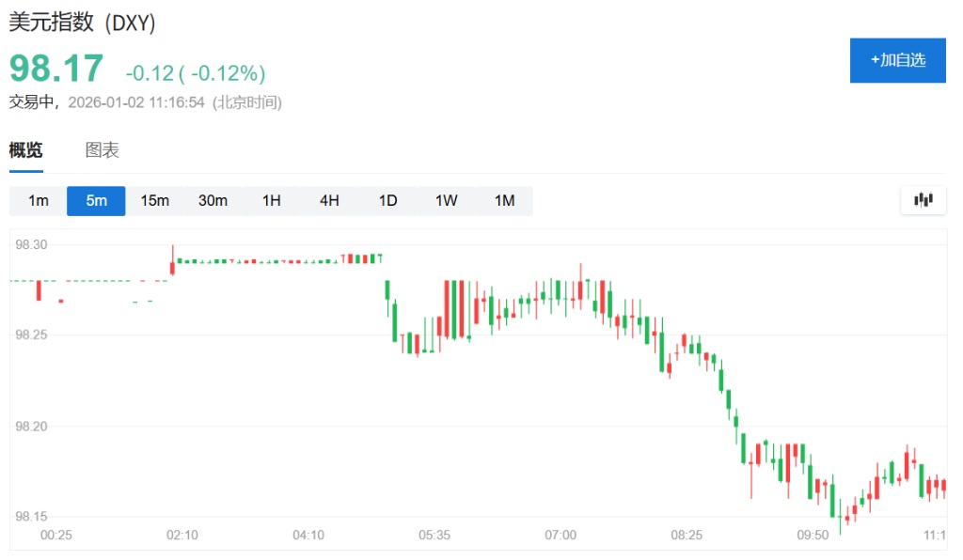
Task: Click the candlestick chart type icon
Action: click(923, 200)
